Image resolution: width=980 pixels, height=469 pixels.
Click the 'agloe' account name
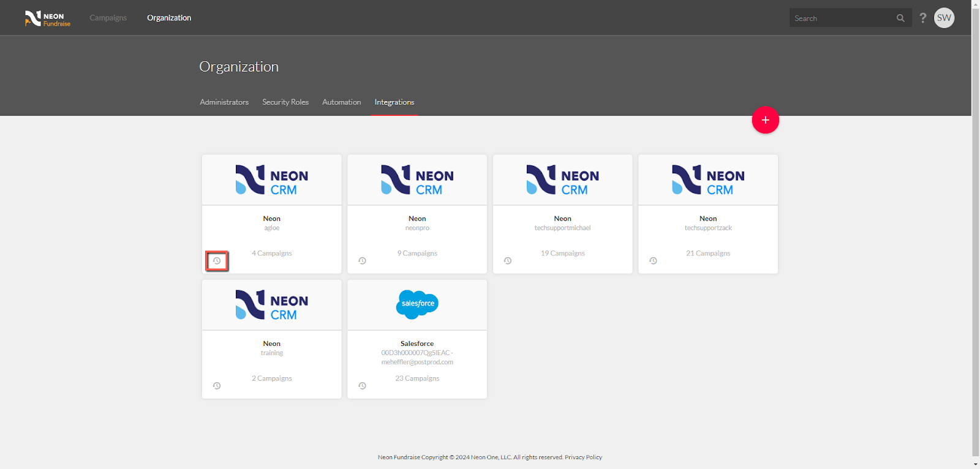coord(272,228)
